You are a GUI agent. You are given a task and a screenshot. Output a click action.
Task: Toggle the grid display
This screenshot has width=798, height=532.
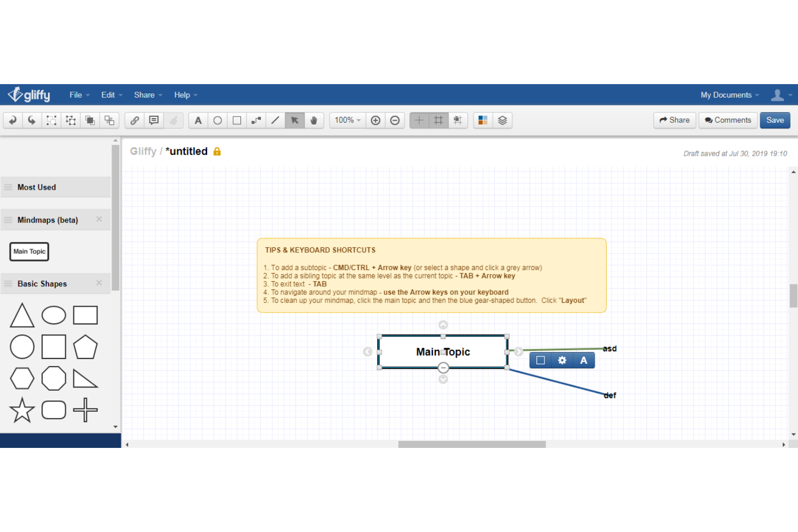[x=438, y=120]
